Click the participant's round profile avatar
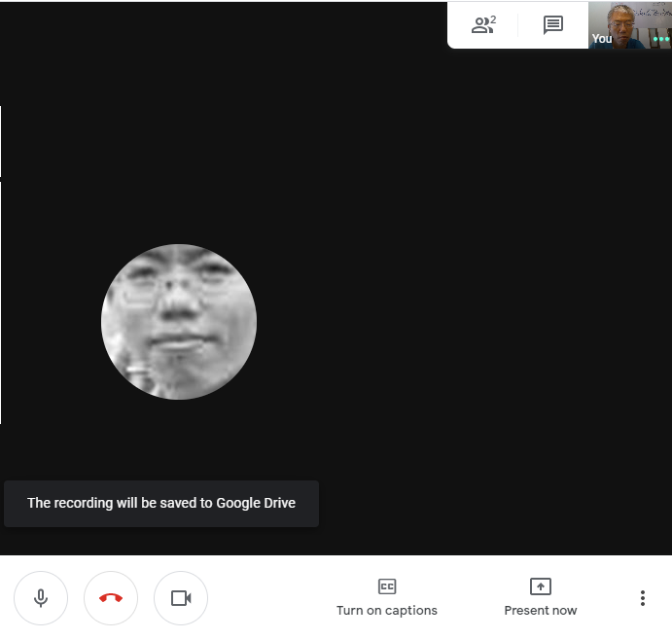672x639 pixels. point(179,322)
